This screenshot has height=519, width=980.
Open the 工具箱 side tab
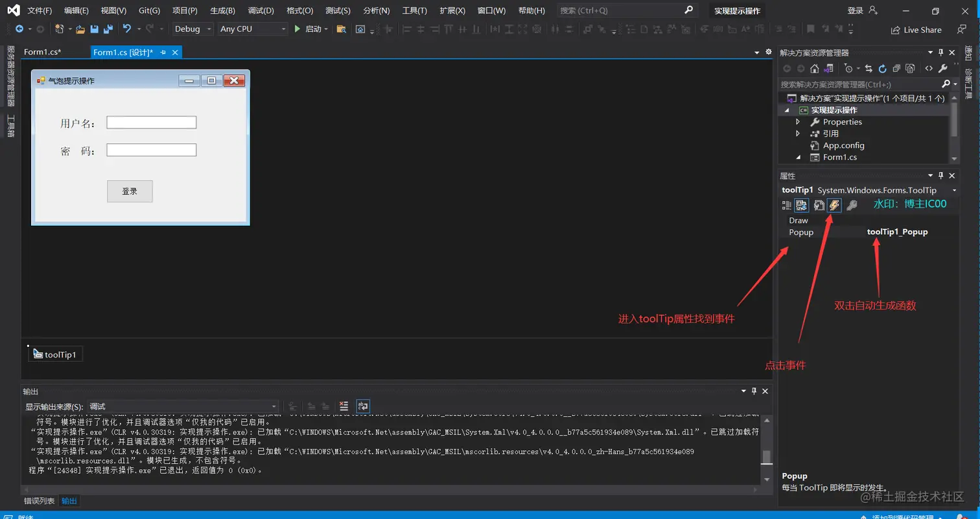[10, 126]
